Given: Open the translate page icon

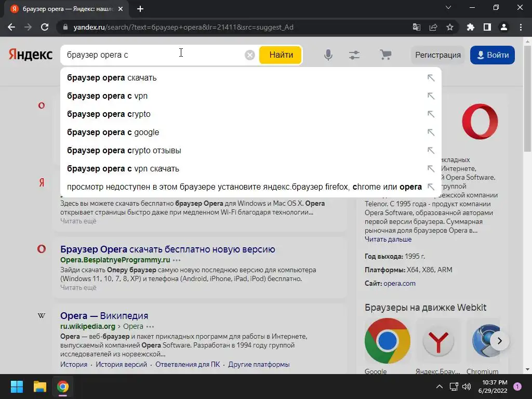Looking at the screenshot, I should tap(416, 27).
